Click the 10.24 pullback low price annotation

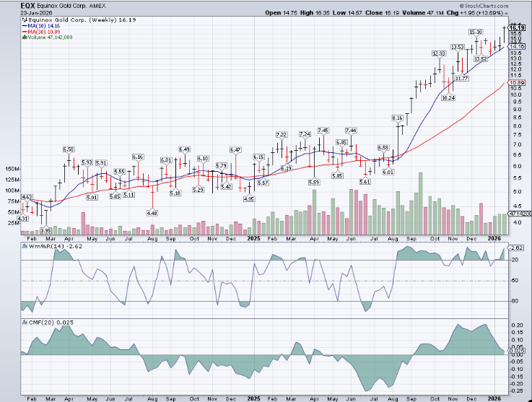tap(448, 97)
